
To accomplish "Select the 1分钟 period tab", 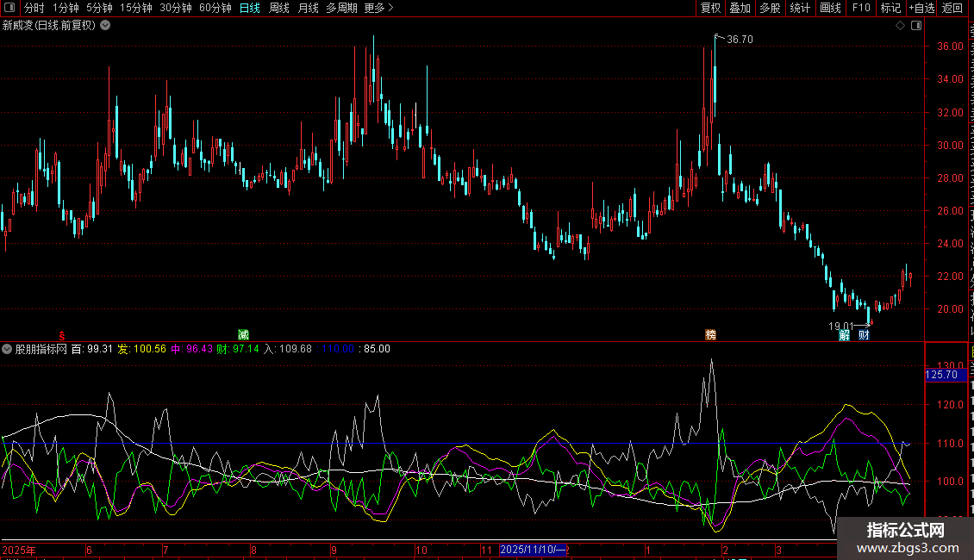I will [x=66, y=8].
